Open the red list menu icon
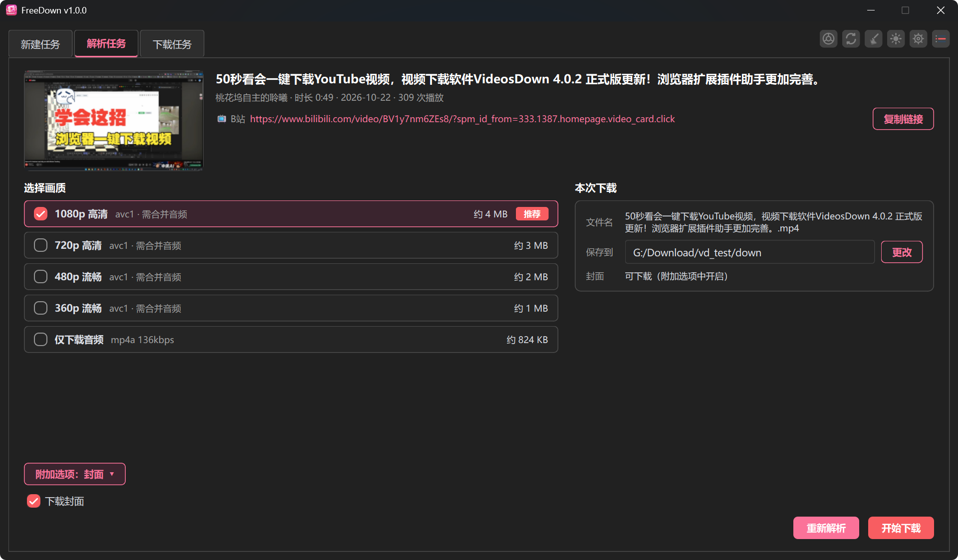Viewport: 958px width, 560px height. click(x=941, y=39)
